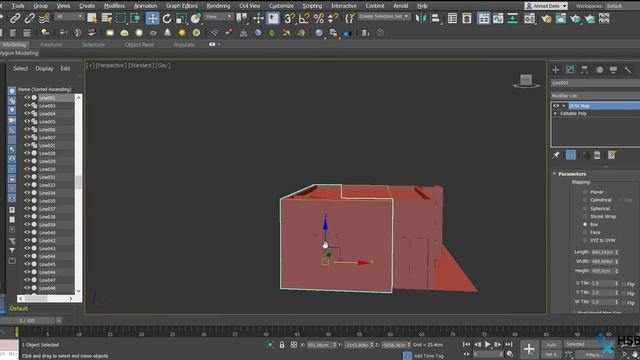Image resolution: width=640 pixels, height=360 pixels.
Task: Click the Align tool icon
Action: click(435, 18)
